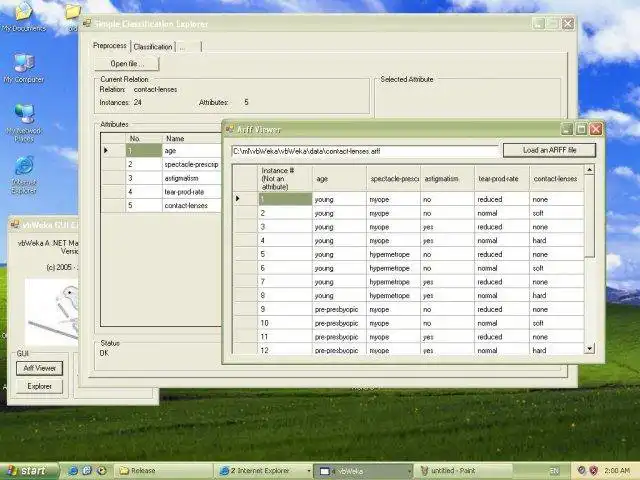This screenshot has height=480, width=640.
Task: Click the Windows Start button
Action: pos(27,471)
